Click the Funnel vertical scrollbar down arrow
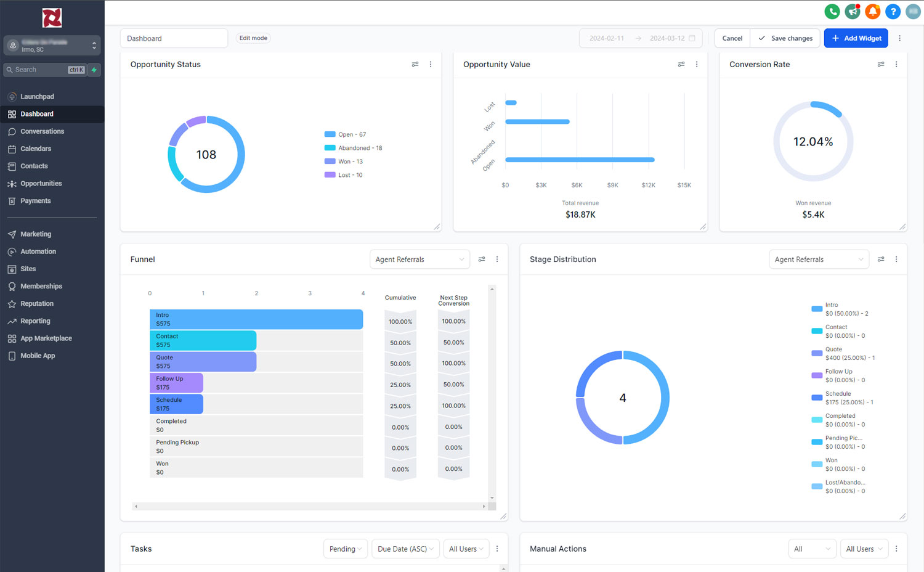Image resolution: width=924 pixels, height=572 pixels. point(492,498)
